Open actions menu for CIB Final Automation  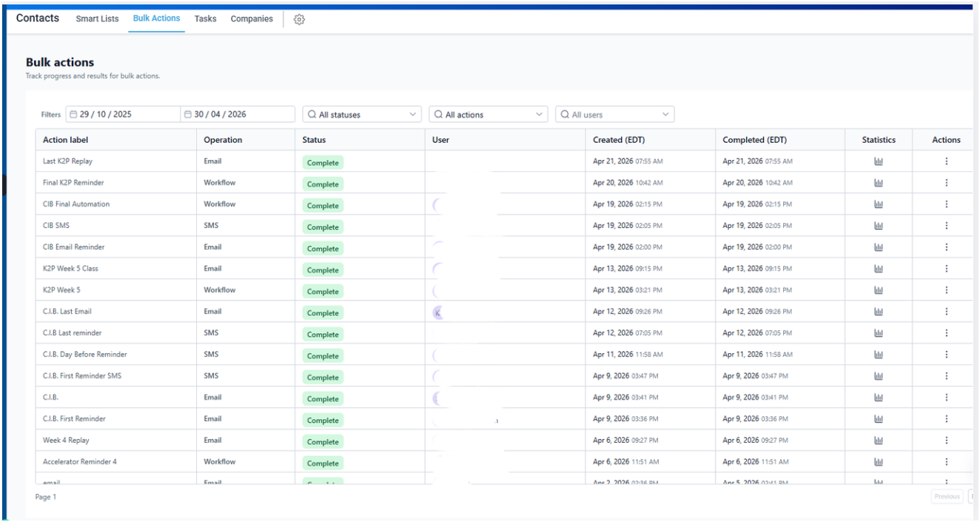click(x=946, y=204)
